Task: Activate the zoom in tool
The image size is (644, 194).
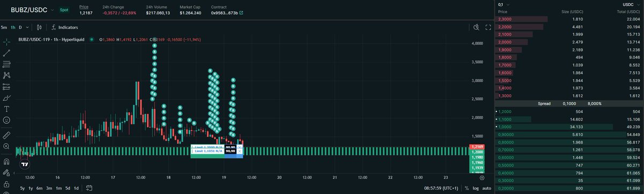Action: tap(6, 146)
